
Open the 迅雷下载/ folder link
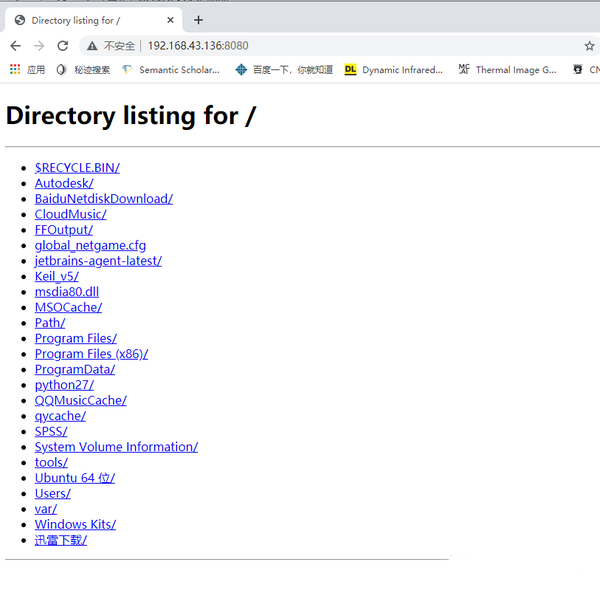click(x=60, y=540)
